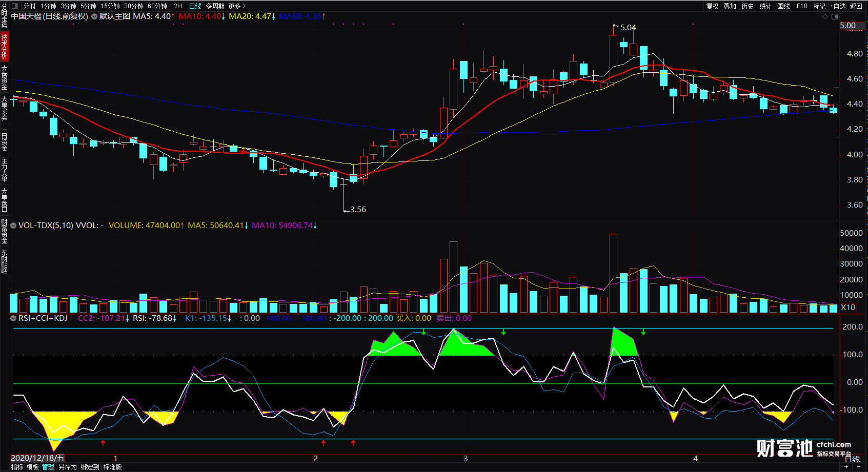The width and height of the screenshot is (868, 472).
Task: Open the 统计 statistics button
Action: coord(765,6)
